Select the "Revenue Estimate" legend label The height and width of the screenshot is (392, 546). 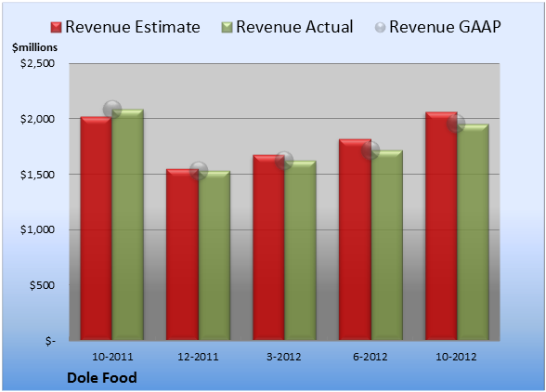click(133, 27)
